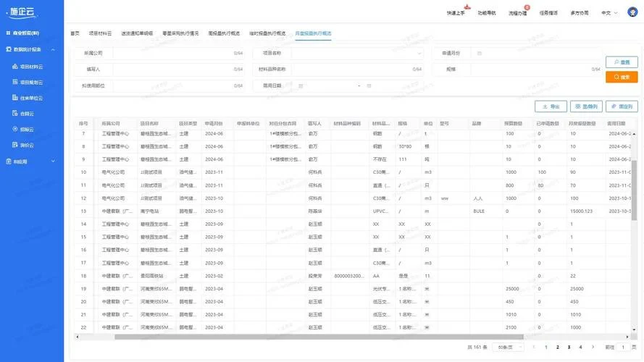Click the 快速上手 link in header

coord(456,13)
